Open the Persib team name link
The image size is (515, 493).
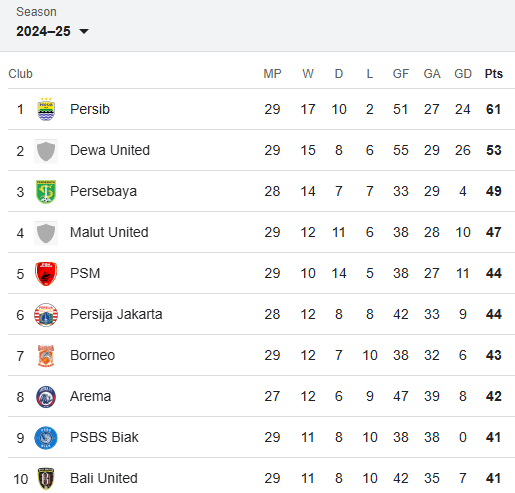[90, 109]
